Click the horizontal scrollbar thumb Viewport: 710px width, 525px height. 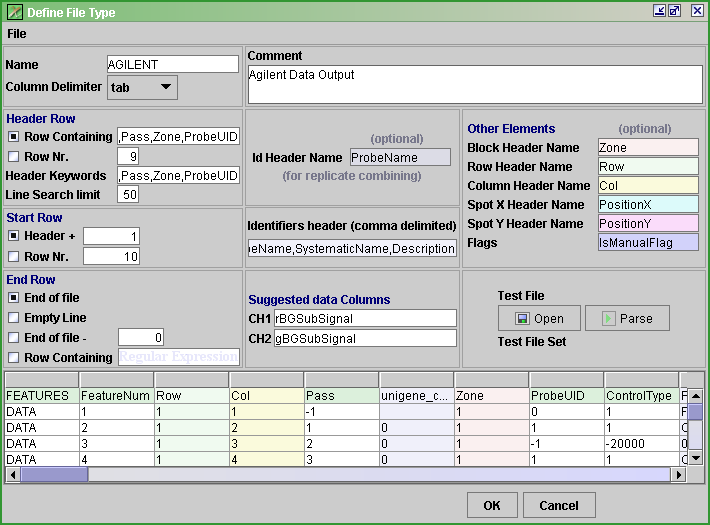[x=54, y=475]
